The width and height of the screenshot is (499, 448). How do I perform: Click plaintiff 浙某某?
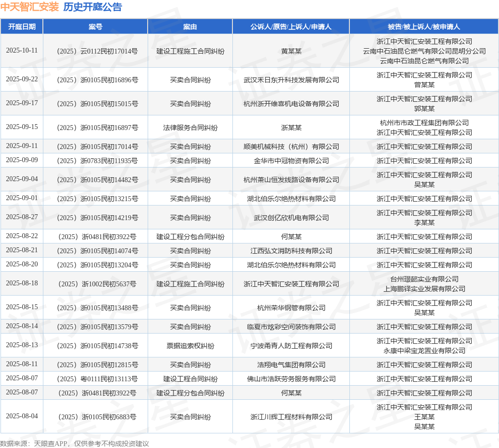point(291,128)
